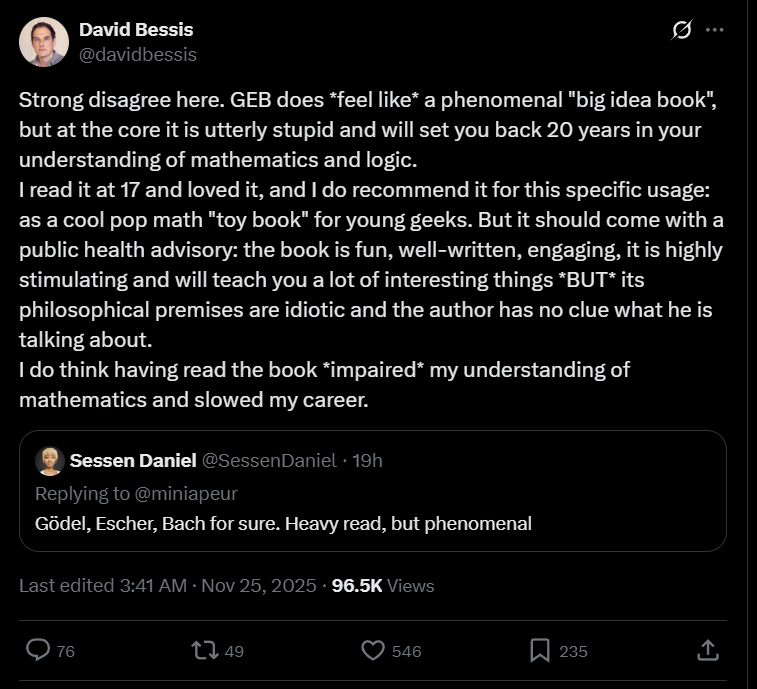This screenshot has width=757, height=689.
Task: Bookmark this tweet
Action: point(540,650)
